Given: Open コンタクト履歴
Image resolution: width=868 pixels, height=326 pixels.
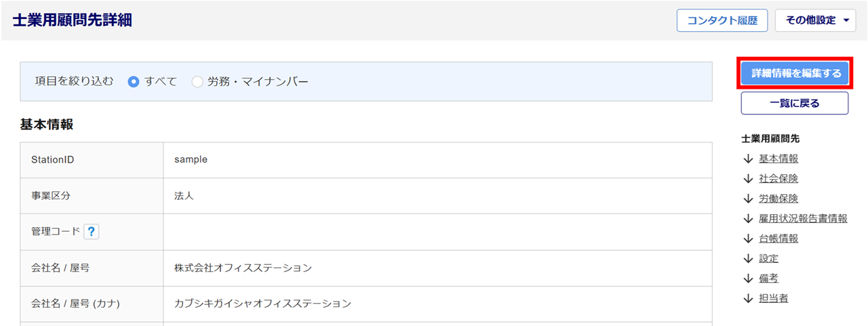Looking at the screenshot, I should pos(722,20).
